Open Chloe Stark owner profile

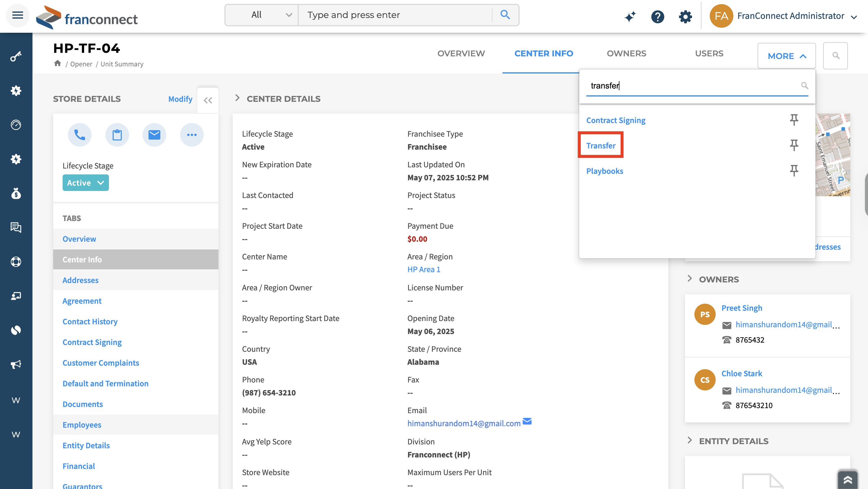pos(741,373)
